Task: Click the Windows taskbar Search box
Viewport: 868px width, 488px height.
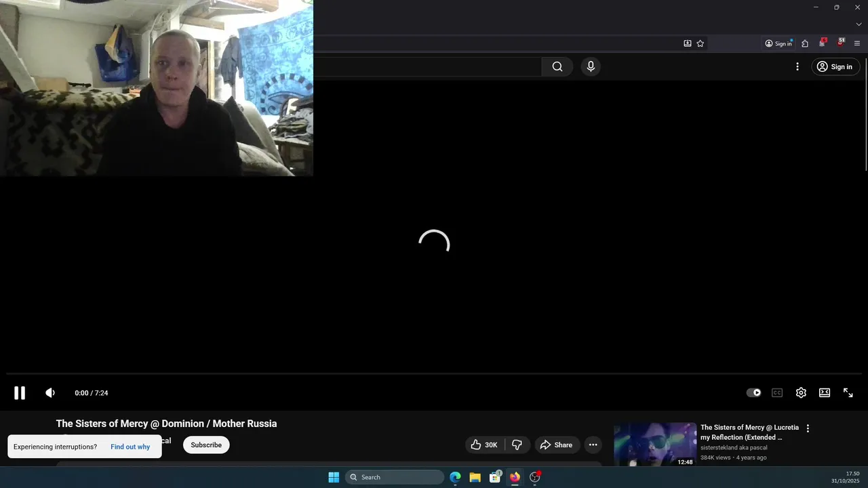Action: pos(395,477)
